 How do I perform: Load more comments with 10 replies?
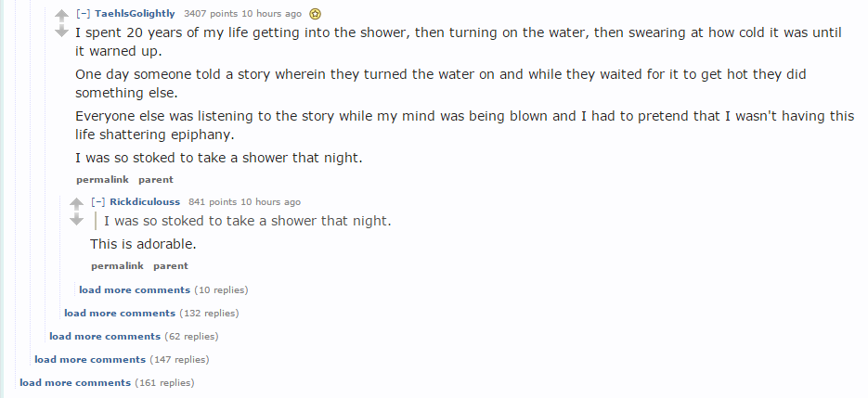(135, 290)
